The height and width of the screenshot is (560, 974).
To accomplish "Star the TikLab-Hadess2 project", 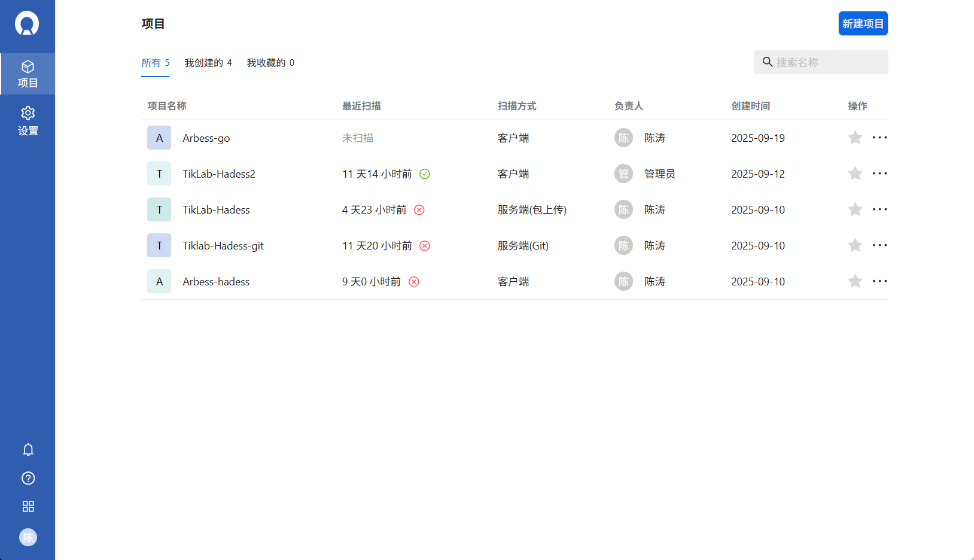I will (x=855, y=174).
